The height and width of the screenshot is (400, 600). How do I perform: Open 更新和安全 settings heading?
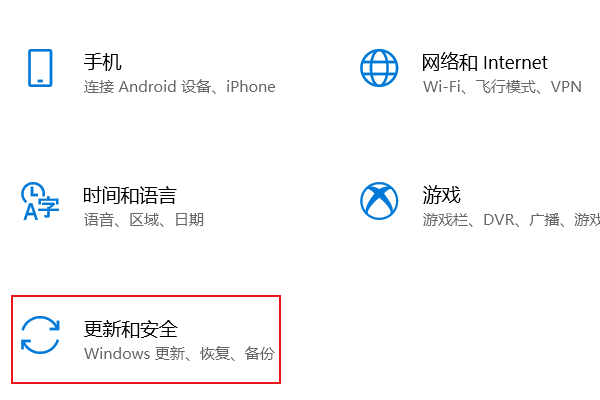[x=130, y=329]
